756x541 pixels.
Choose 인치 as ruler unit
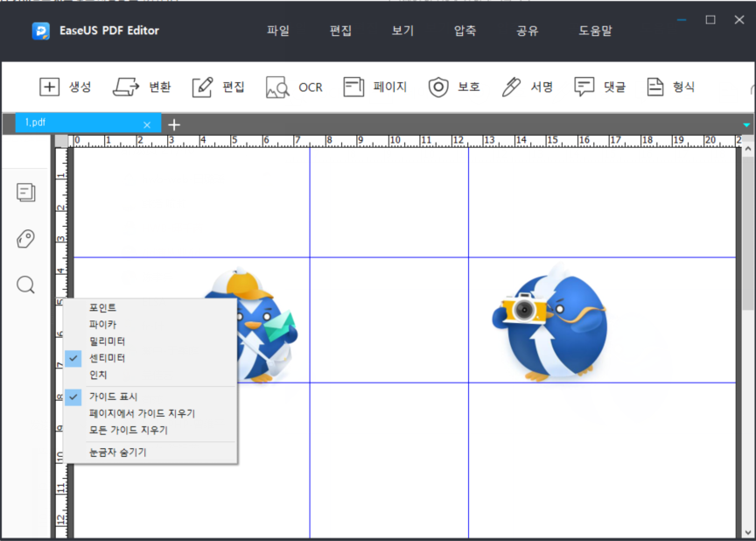pos(98,375)
